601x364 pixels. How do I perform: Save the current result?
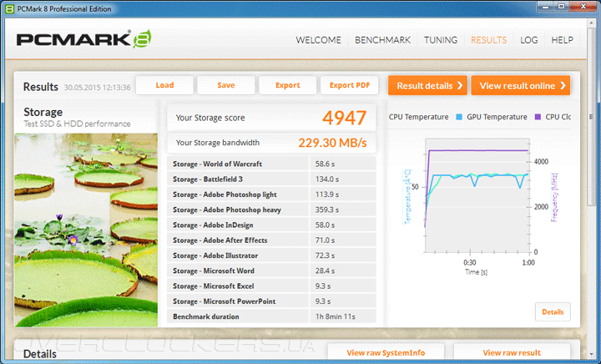226,85
